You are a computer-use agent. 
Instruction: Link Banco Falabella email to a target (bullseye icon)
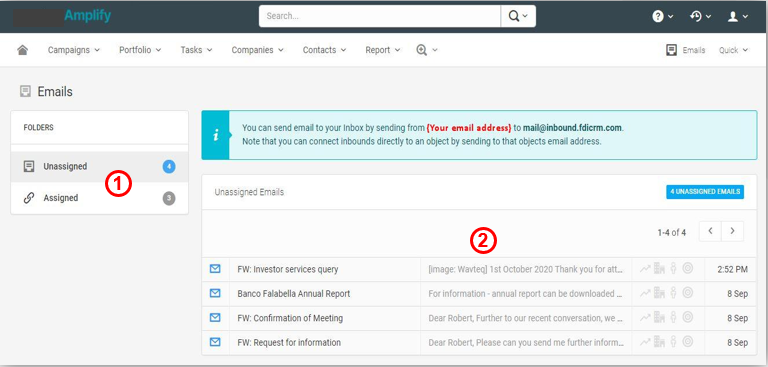pos(688,293)
